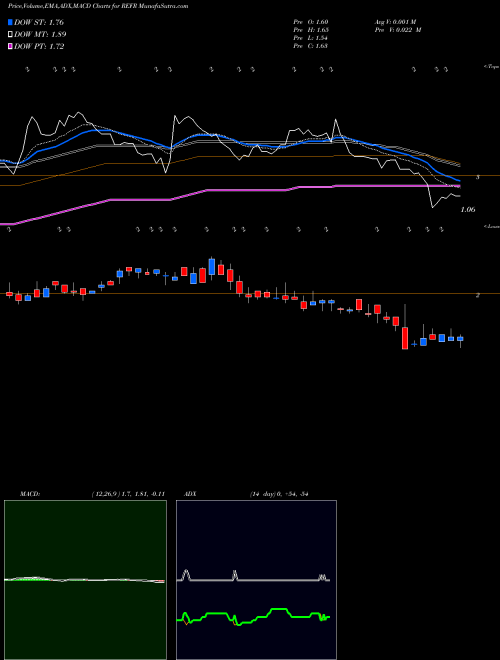Viewport: 500px width, 660px height.
Task: Click the '<-Lows' marker label
Action: [491, 226]
